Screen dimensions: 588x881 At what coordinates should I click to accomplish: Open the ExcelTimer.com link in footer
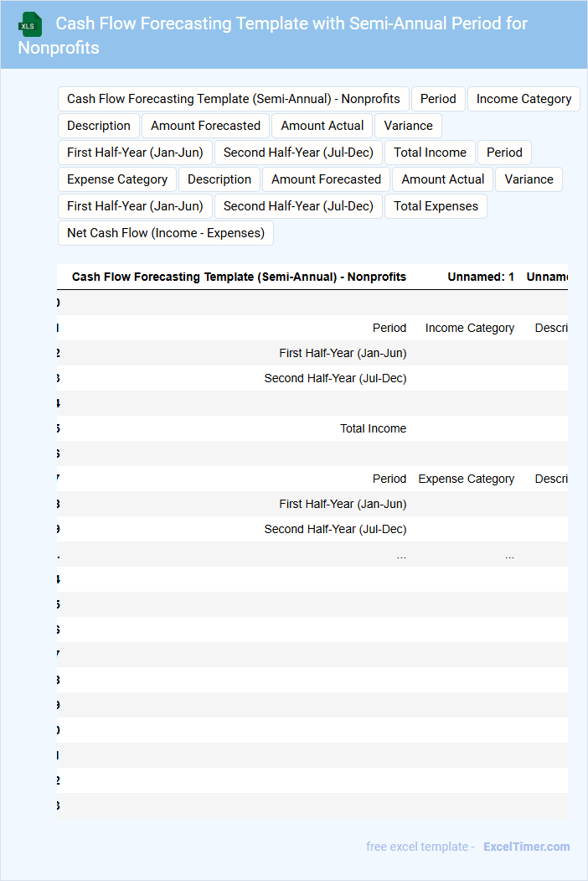click(x=526, y=847)
